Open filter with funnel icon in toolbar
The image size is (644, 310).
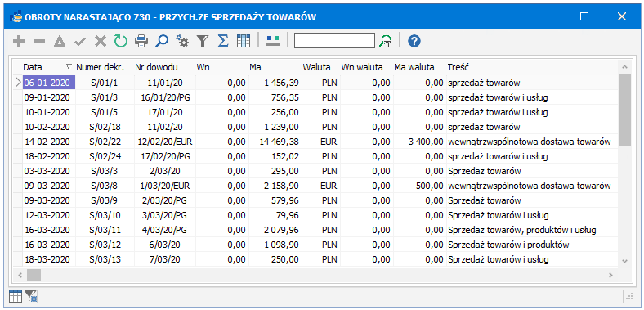[x=203, y=41]
